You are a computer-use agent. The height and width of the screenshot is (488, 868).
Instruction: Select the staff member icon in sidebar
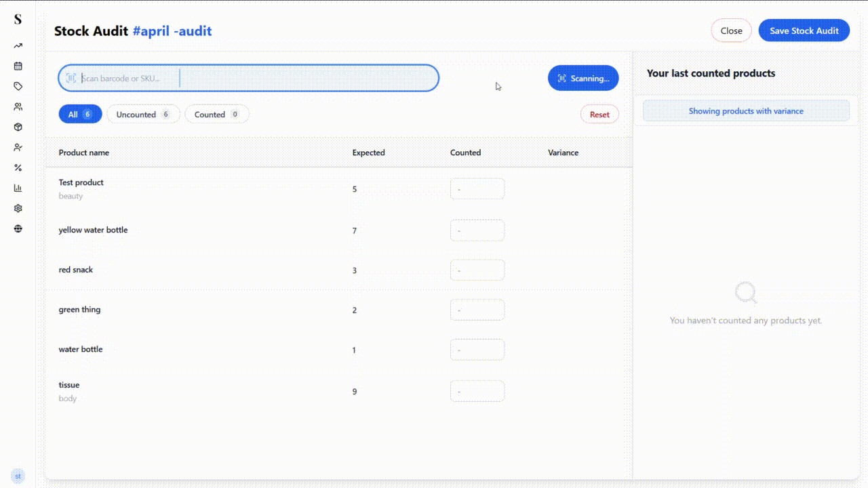(x=17, y=147)
